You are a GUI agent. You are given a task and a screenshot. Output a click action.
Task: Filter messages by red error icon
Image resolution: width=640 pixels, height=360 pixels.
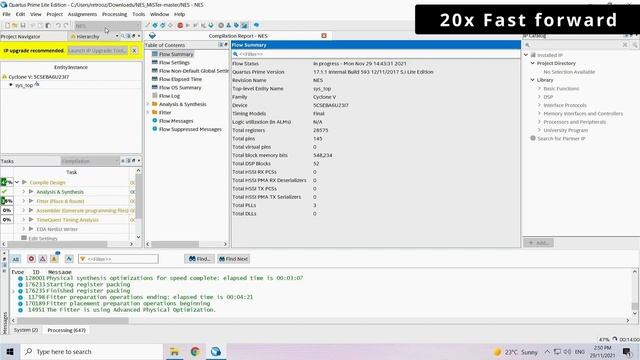tap(31, 259)
